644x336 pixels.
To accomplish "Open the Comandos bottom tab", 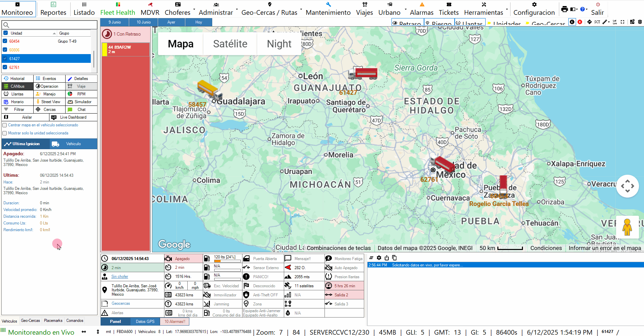I will [75, 321].
